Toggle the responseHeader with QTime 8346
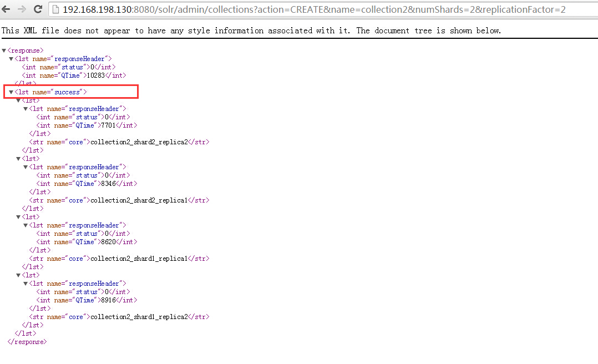 click(x=26, y=166)
